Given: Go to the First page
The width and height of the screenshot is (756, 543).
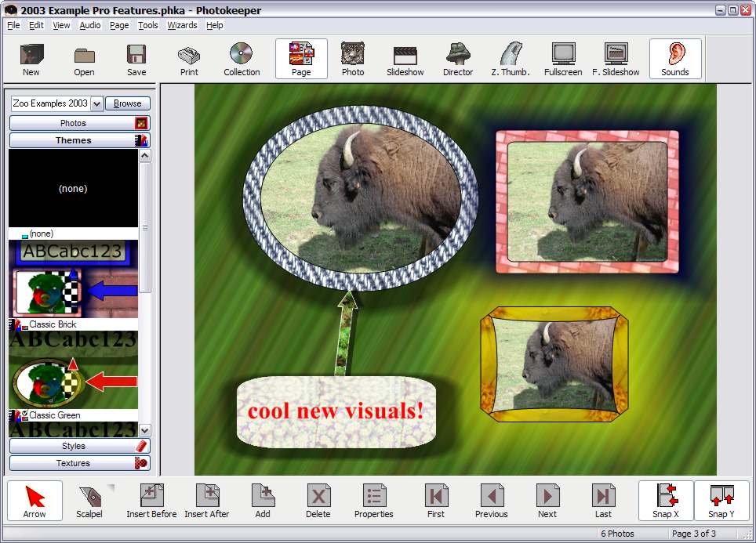Looking at the screenshot, I should tap(436, 501).
